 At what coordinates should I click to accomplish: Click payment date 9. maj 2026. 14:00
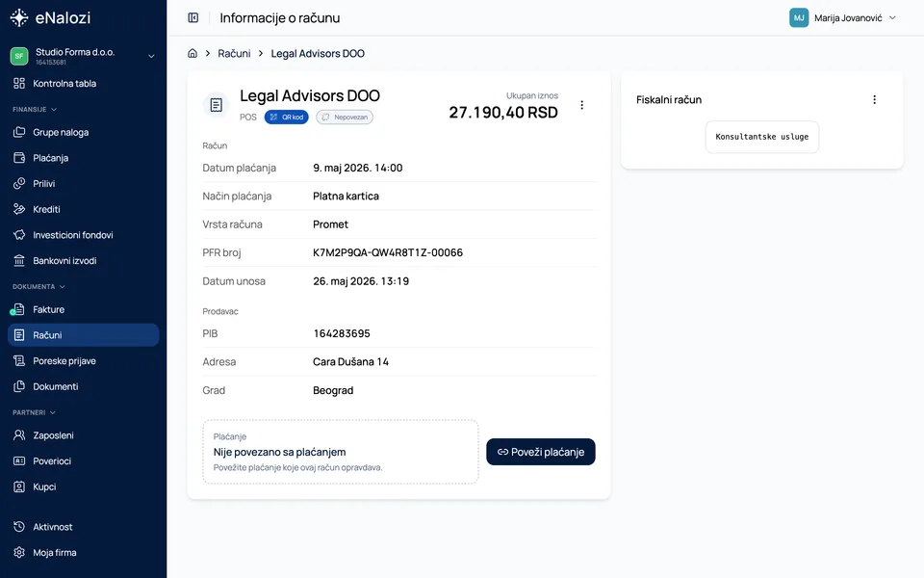(358, 168)
